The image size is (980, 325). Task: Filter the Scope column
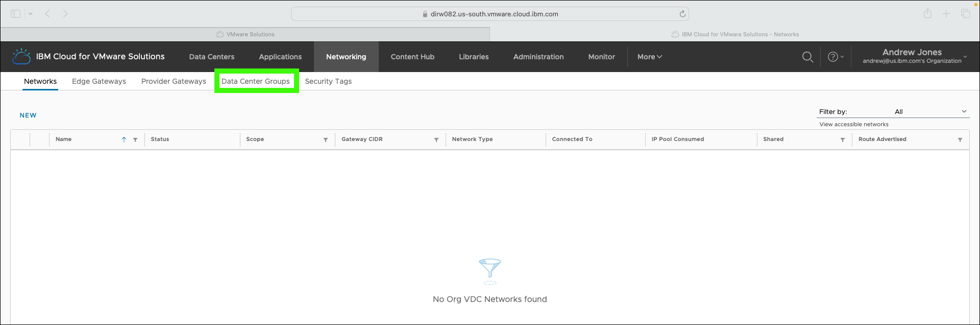(x=326, y=140)
